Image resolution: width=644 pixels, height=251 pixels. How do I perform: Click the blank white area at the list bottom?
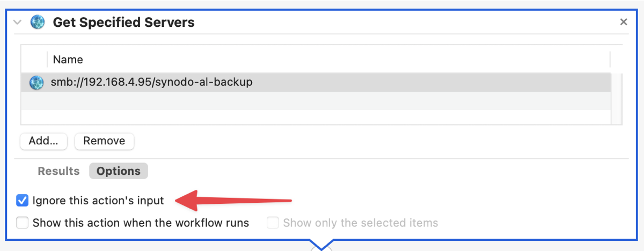[316, 117]
